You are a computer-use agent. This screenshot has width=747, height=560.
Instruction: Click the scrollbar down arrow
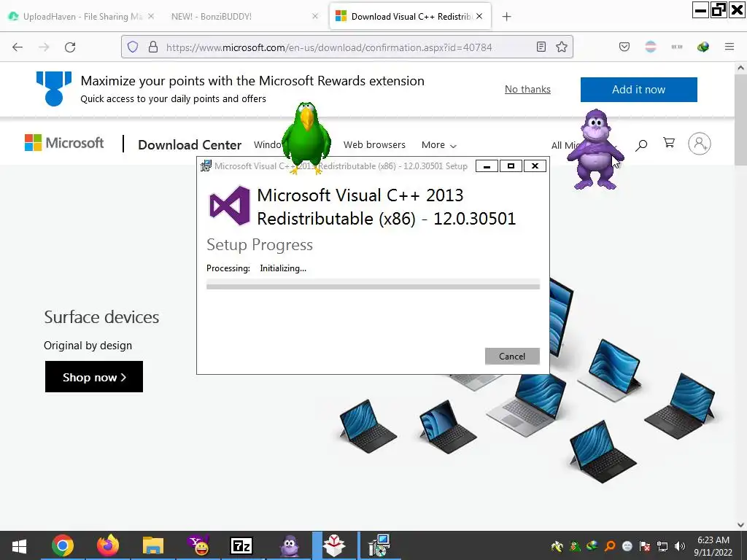[x=741, y=524]
